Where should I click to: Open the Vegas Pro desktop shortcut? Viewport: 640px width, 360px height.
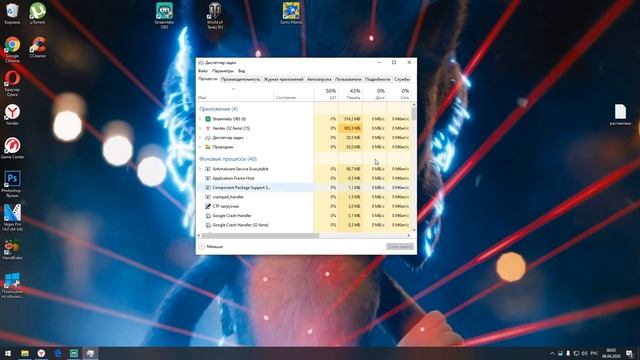(12, 218)
